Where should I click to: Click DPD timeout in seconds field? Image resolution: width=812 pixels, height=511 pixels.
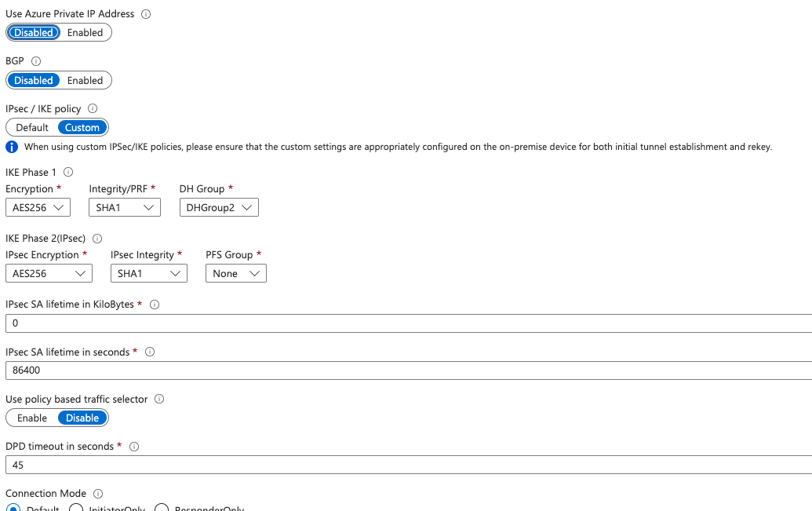pyautogui.click(x=409, y=465)
